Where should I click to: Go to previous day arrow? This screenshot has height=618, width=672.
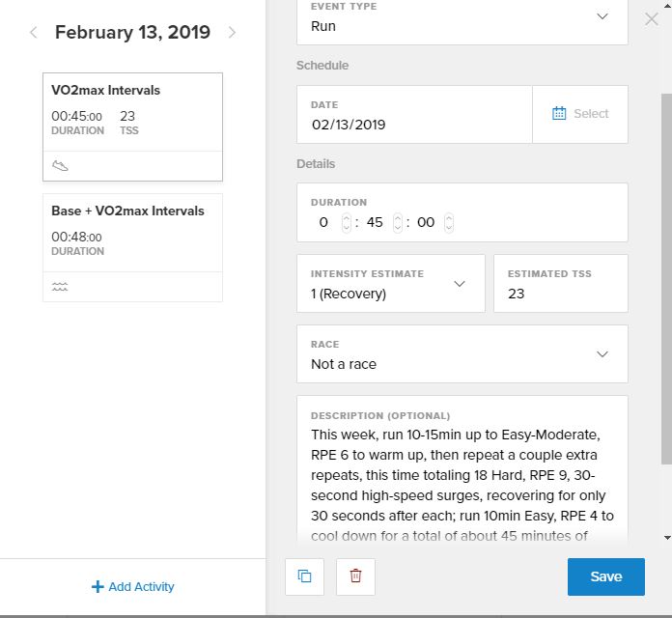click(34, 33)
